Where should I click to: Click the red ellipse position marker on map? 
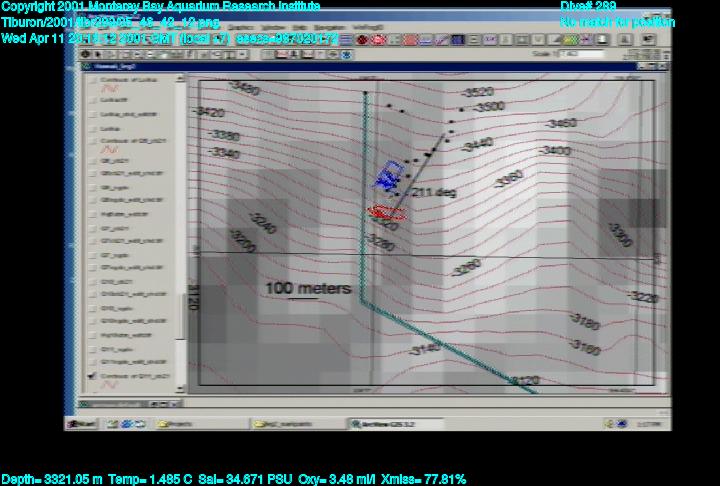[383, 212]
